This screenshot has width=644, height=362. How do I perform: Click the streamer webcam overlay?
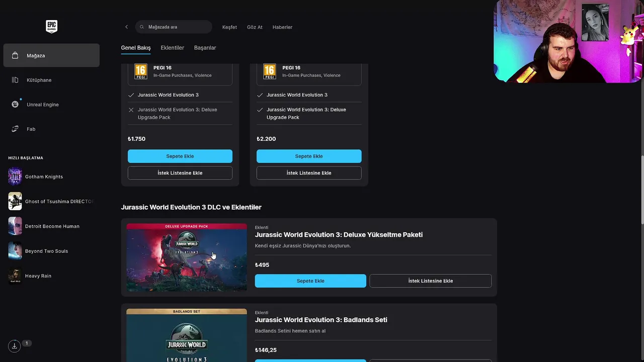[x=568, y=41]
